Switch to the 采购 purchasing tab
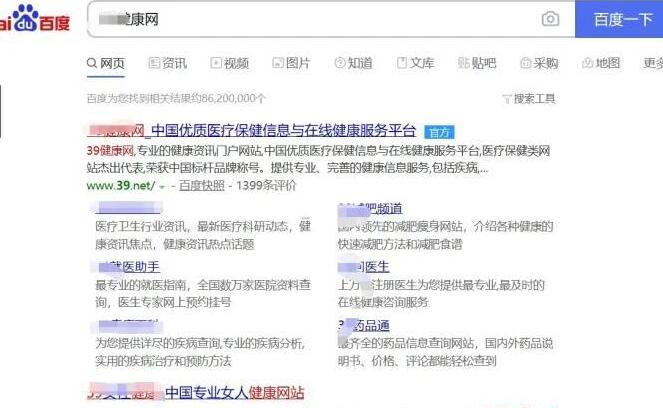The width and height of the screenshot is (663, 408). (x=539, y=63)
